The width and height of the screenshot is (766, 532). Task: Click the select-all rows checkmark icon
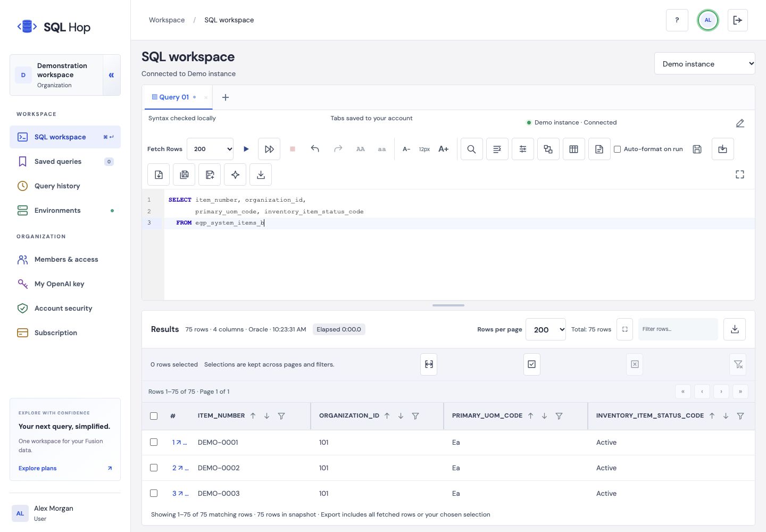pyautogui.click(x=532, y=364)
